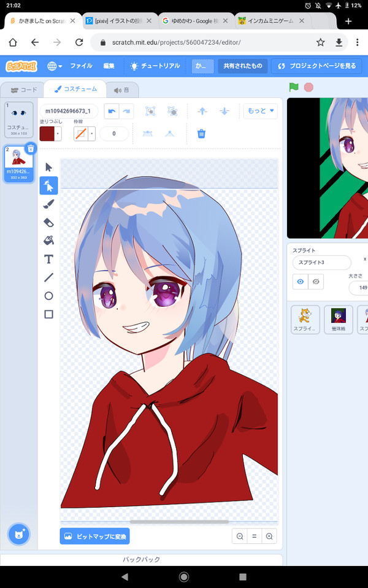Switch to ゆめかわ Google tab
368x588 pixels.
pyautogui.click(x=195, y=21)
